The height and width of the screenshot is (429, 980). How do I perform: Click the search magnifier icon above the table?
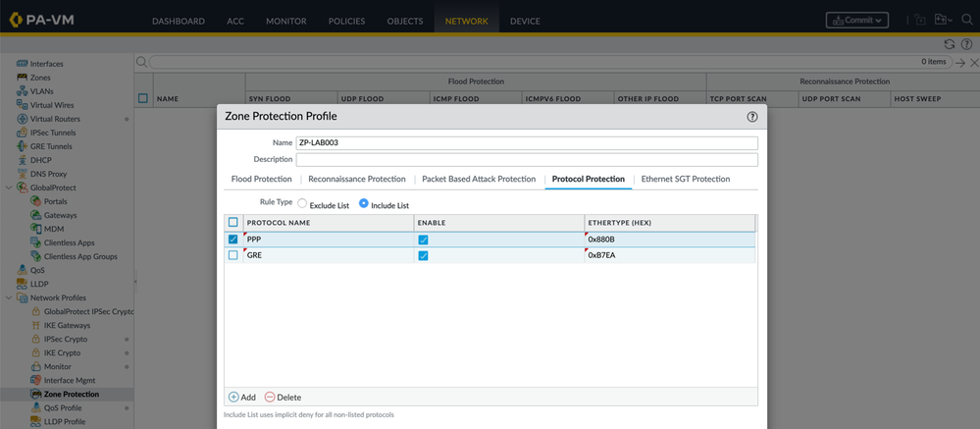click(142, 62)
